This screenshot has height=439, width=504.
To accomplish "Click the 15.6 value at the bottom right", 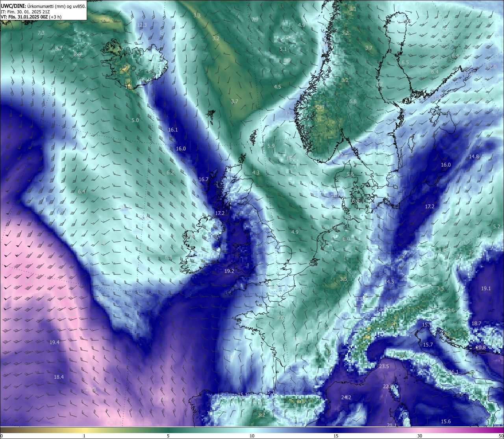I will pyautogui.click(x=446, y=421).
